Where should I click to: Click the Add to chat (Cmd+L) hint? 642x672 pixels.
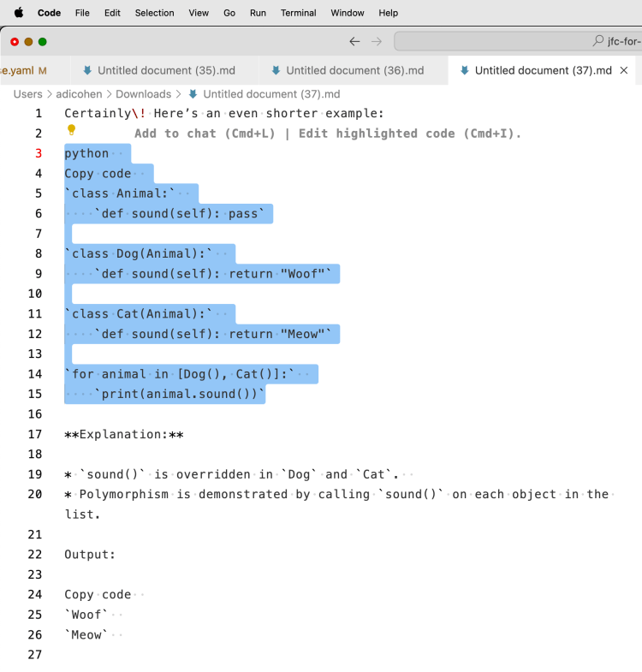pos(205,134)
